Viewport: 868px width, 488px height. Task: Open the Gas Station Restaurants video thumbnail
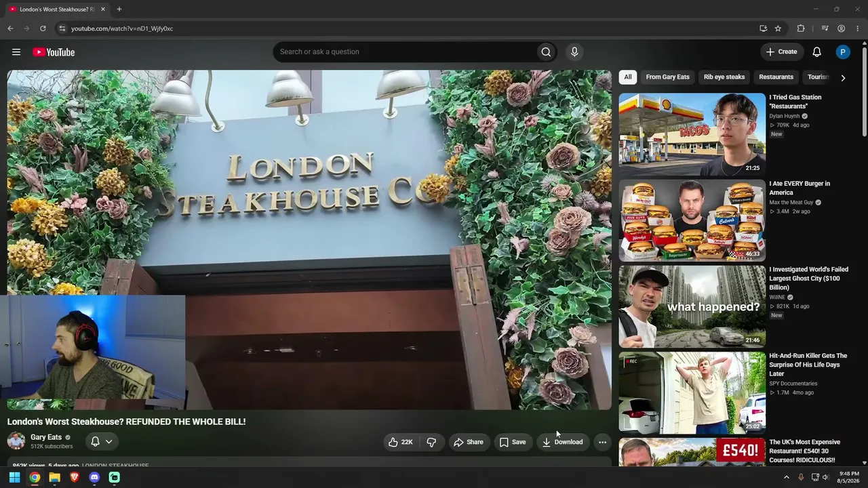tap(692, 134)
